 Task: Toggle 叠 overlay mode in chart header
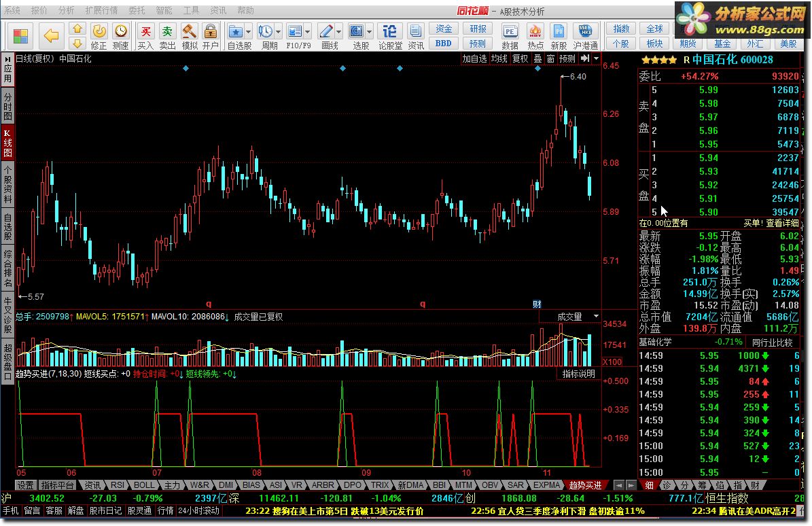(538, 58)
